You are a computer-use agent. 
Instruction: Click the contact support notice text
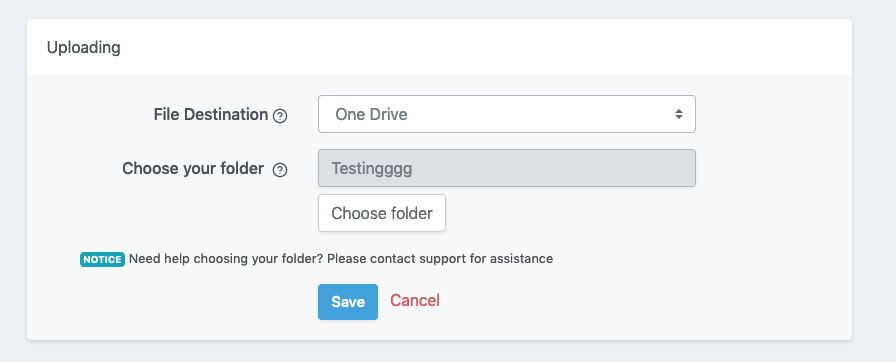[341, 259]
